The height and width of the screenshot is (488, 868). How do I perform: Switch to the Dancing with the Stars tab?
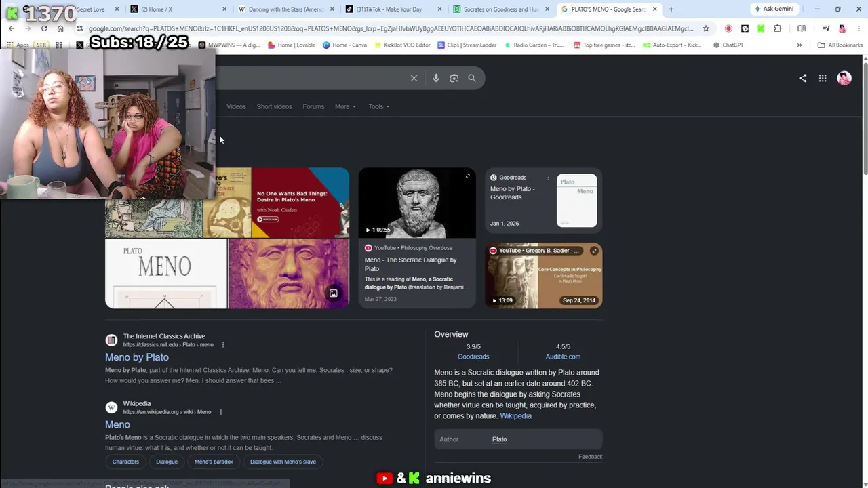[284, 9]
